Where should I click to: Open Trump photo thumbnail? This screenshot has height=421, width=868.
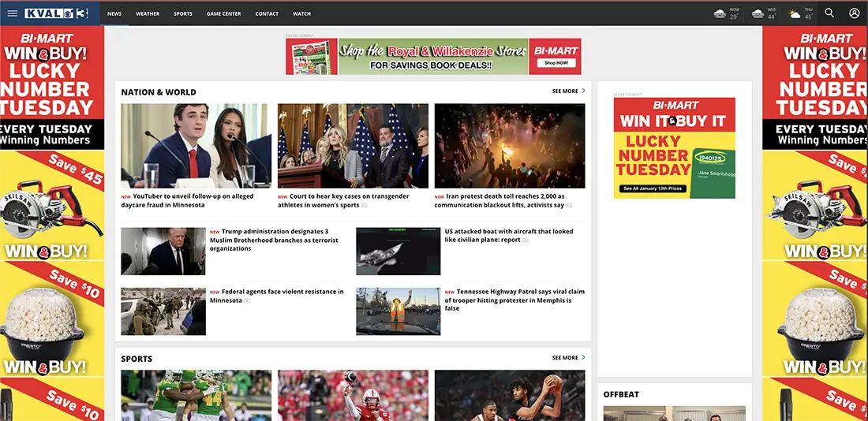pyautogui.click(x=163, y=251)
